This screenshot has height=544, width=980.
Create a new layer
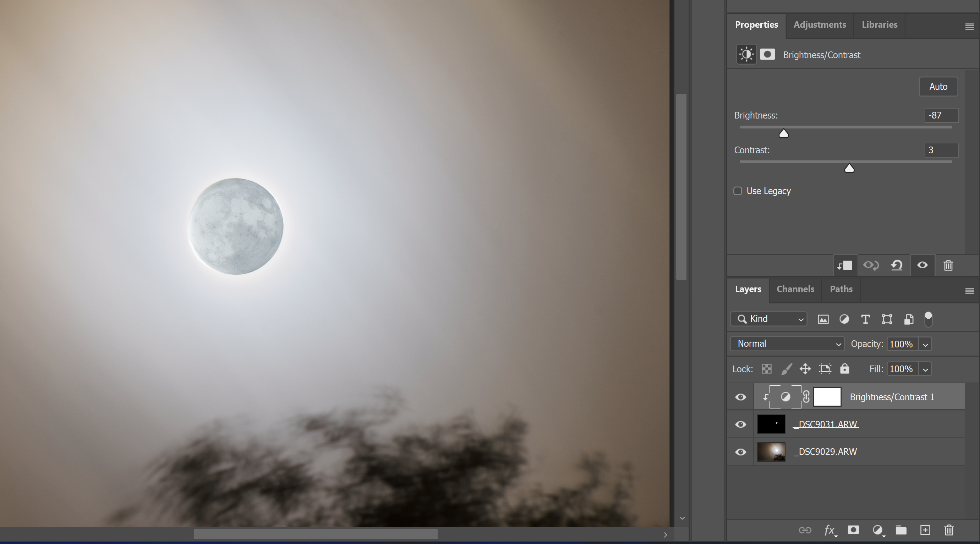click(925, 530)
